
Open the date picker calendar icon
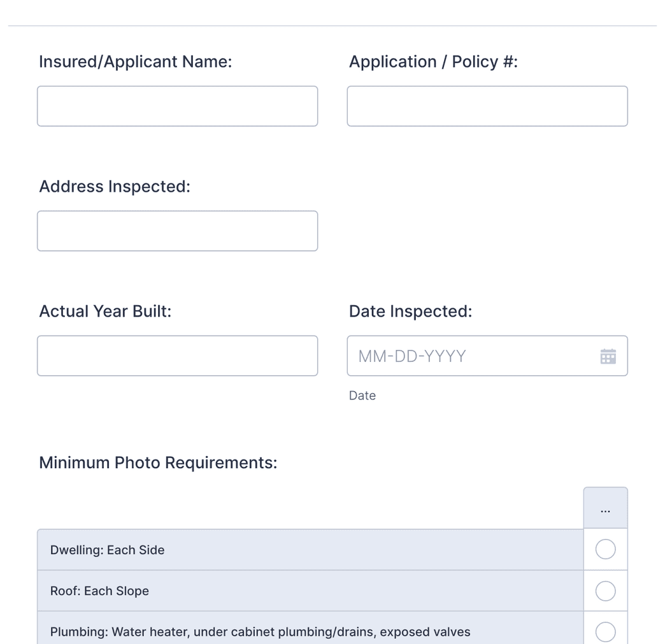[x=608, y=355]
